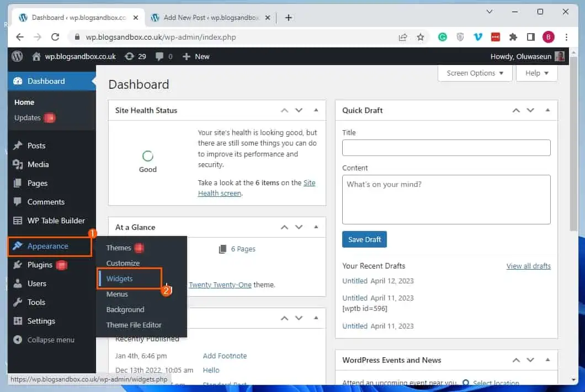Toggle the browser side panel icon

point(530,37)
